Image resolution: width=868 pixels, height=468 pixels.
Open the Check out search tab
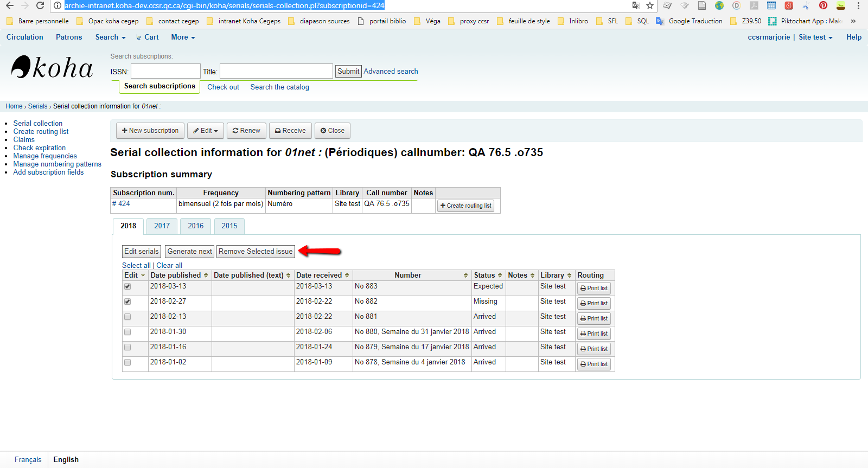(x=223, y=87)
